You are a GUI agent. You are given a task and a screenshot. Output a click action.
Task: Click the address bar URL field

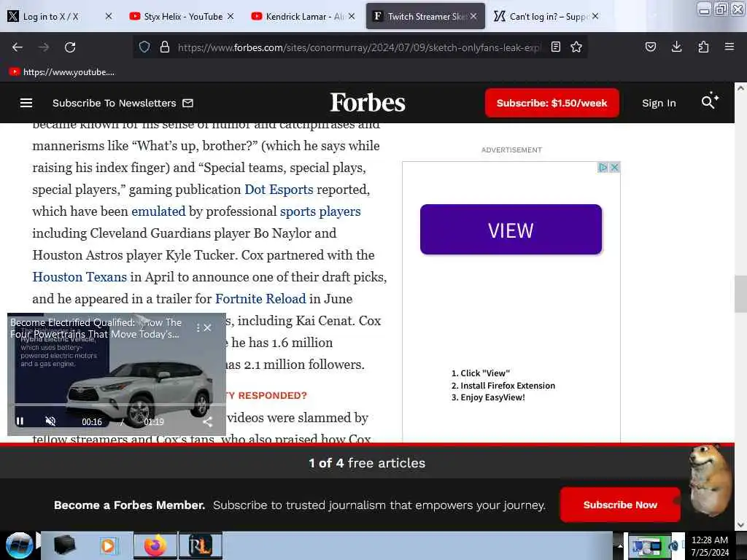click(x=360, y=47)
